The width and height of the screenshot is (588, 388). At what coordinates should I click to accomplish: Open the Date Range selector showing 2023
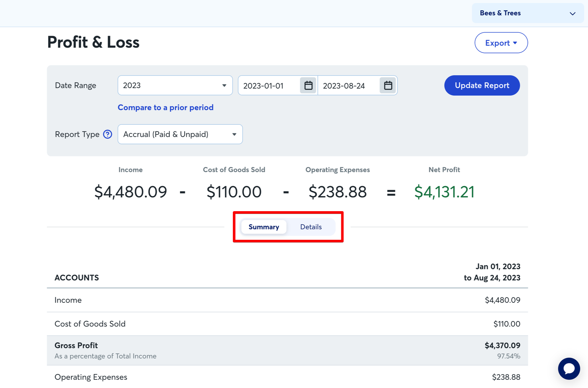tap(175, 85)
